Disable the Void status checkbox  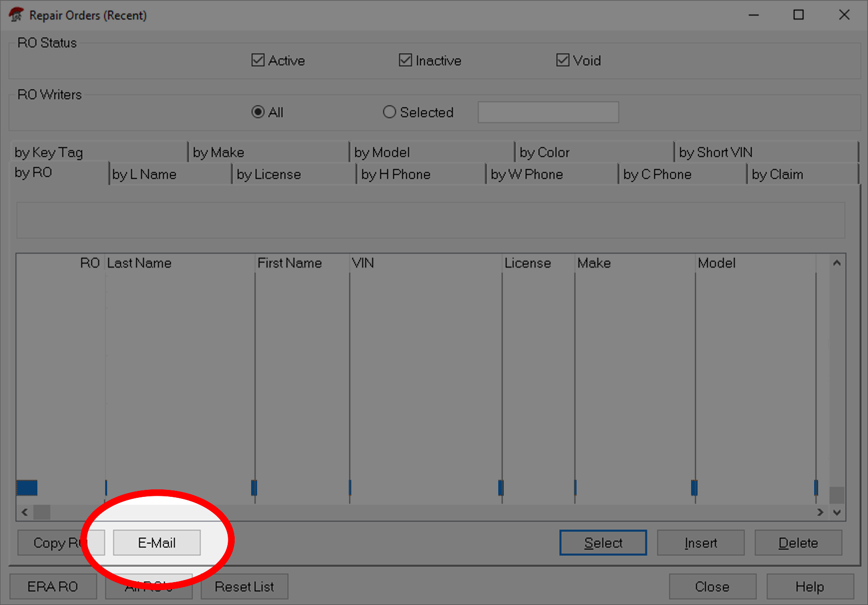563,60
